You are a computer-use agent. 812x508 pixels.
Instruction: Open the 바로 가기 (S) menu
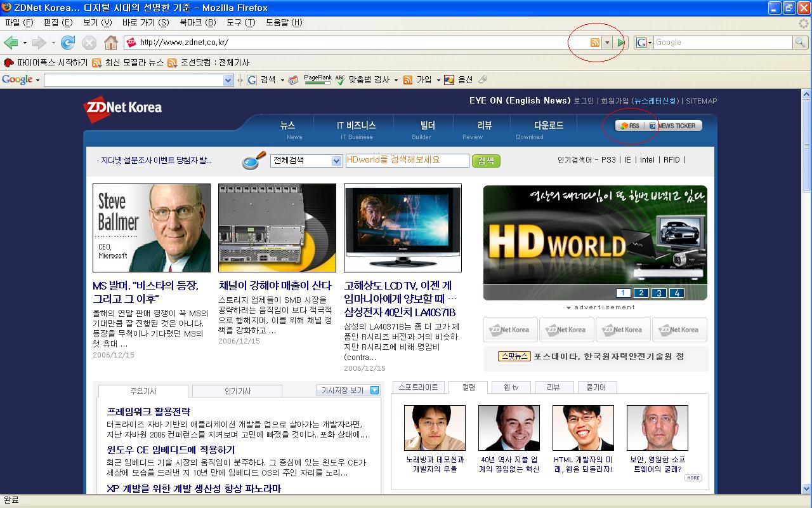click(x=145, y=23)
